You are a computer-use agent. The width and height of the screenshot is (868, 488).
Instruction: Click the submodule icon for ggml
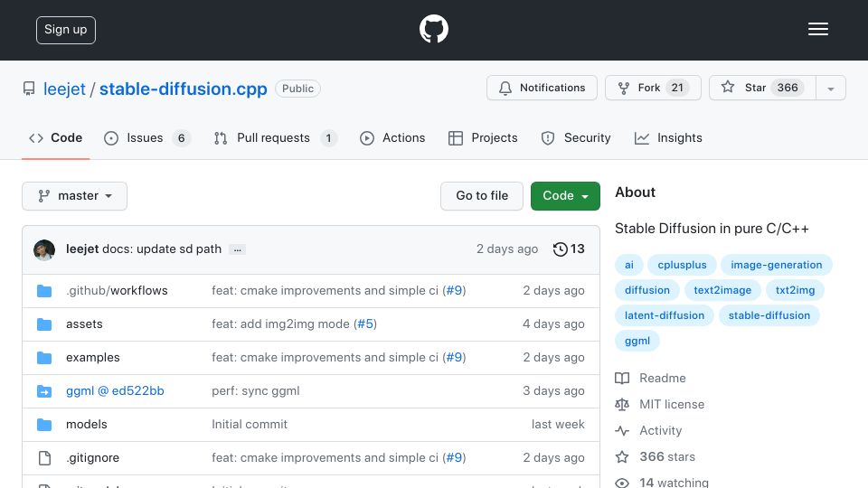coord(44,391)
